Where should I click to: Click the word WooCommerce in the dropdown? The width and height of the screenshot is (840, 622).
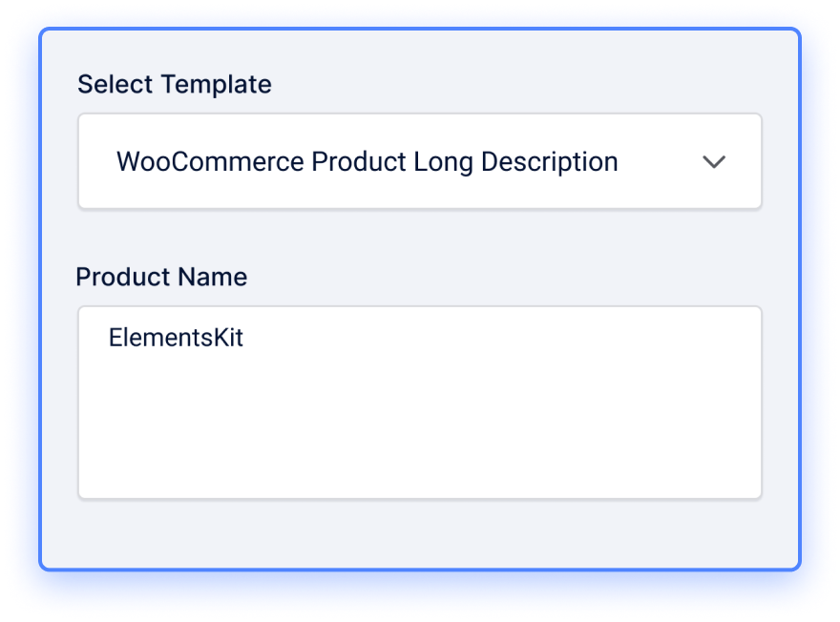(x=211, y=161)
